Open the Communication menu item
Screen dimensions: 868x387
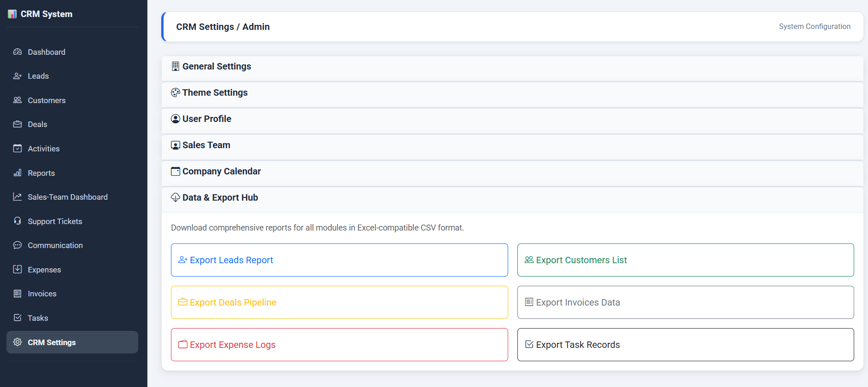pyautogui.click(x=72, y=245)
